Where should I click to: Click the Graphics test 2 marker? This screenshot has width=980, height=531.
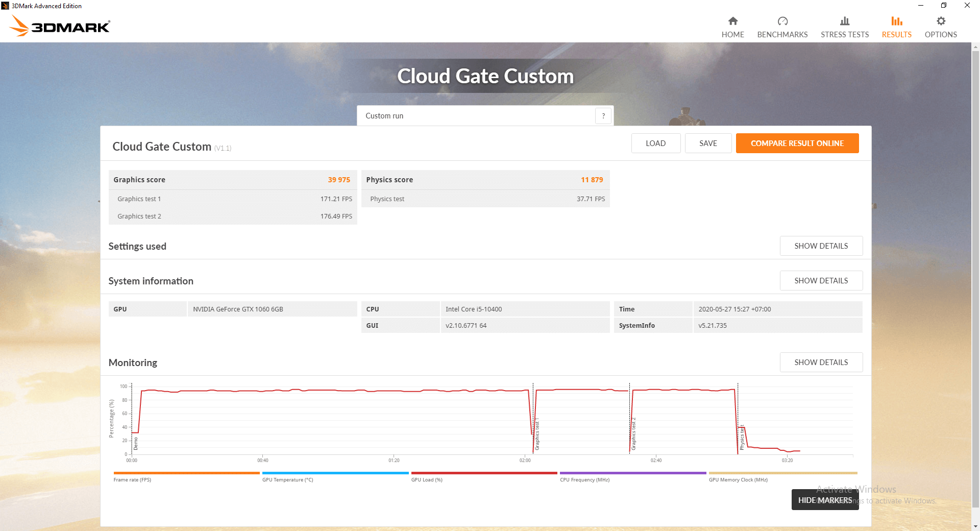click(x=633, y=435)
